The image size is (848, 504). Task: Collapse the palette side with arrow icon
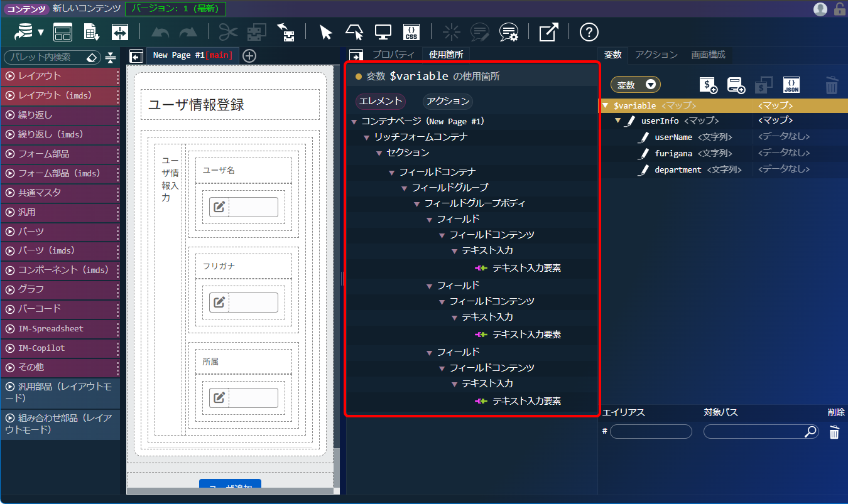click(136, 56)
